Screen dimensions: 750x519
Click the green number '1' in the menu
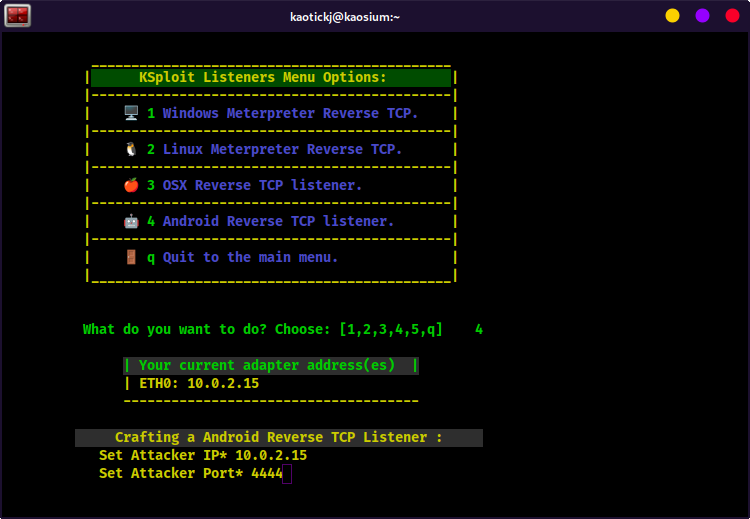click(x=151, y=113)
